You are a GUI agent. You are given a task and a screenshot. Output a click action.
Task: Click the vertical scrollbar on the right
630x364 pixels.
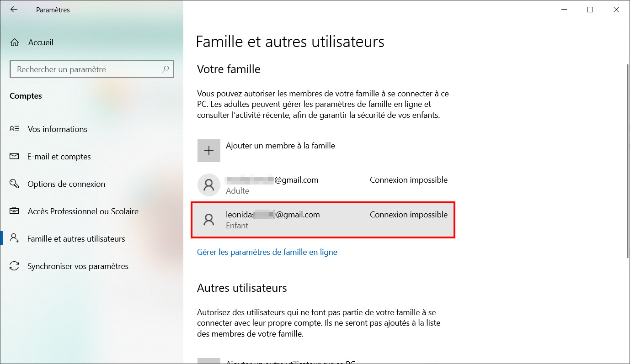pos(627,160)
